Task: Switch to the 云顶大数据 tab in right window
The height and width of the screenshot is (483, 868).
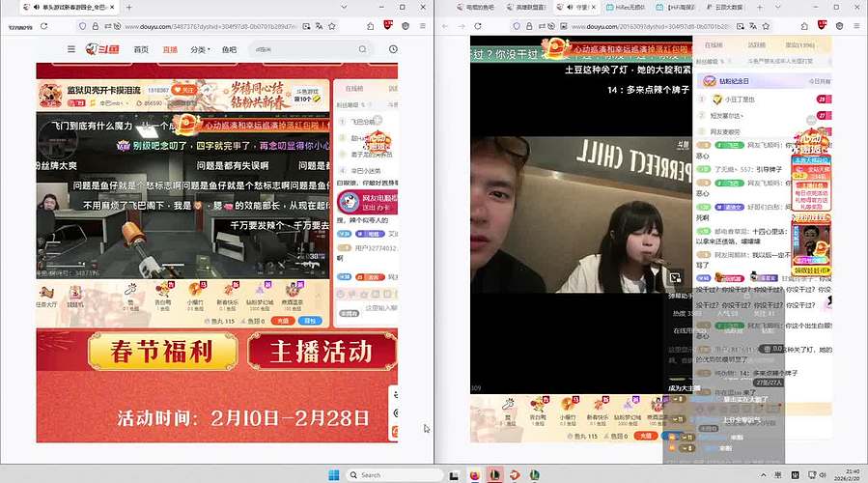Action: click(x=725, y=7)
